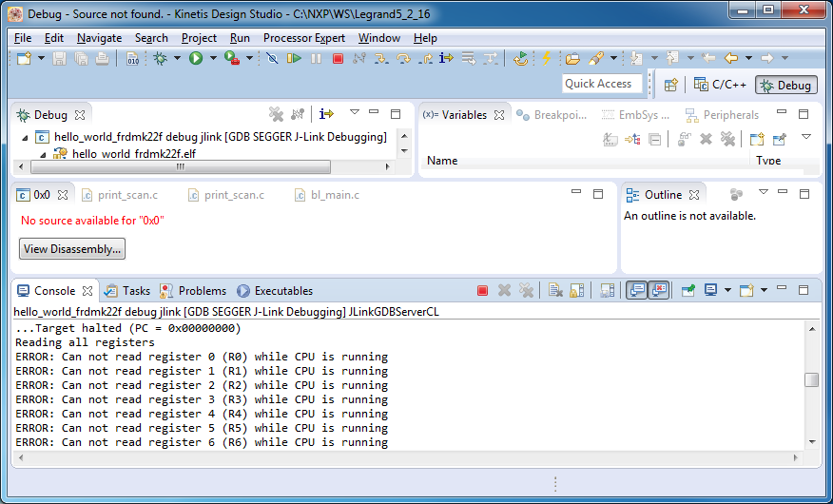This screenshot has width=833, height=504.
Task: Close the 0x0 editor tab
Action: tap(63, 195)
